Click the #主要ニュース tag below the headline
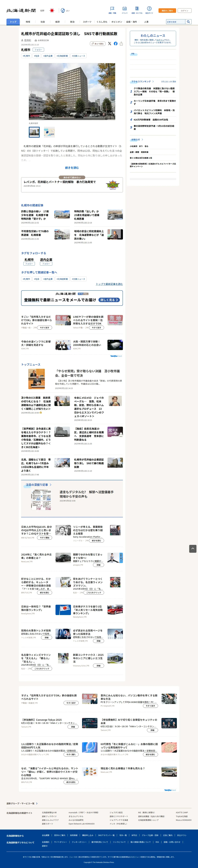This screenshot has height=868, width=198. (x=78, y=56)
